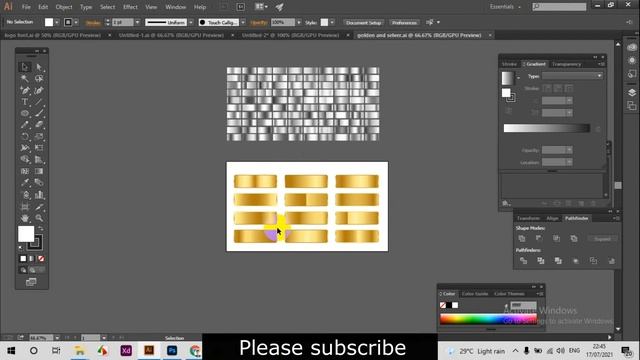This screenshot has height=360, width=640.
Task: Open Uniform variable width profile dropdown
Action: tap(191, 22)
